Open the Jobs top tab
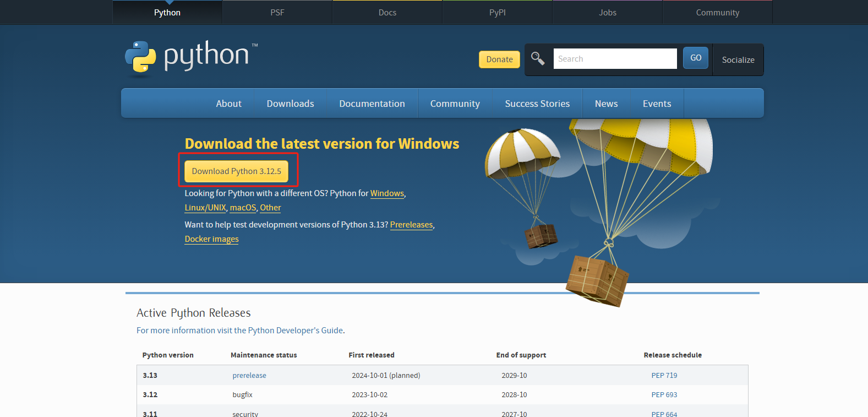This screenshot has width=868, height=417. (x=608, y=13)
